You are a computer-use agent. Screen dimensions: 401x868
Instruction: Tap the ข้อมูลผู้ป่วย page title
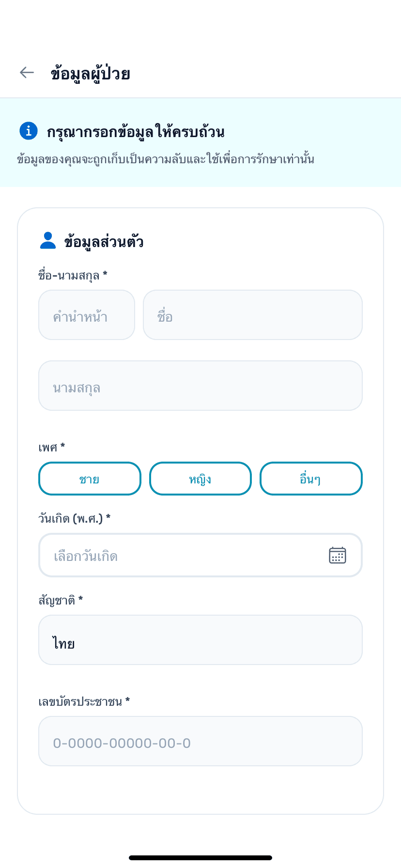pos(91,74)
